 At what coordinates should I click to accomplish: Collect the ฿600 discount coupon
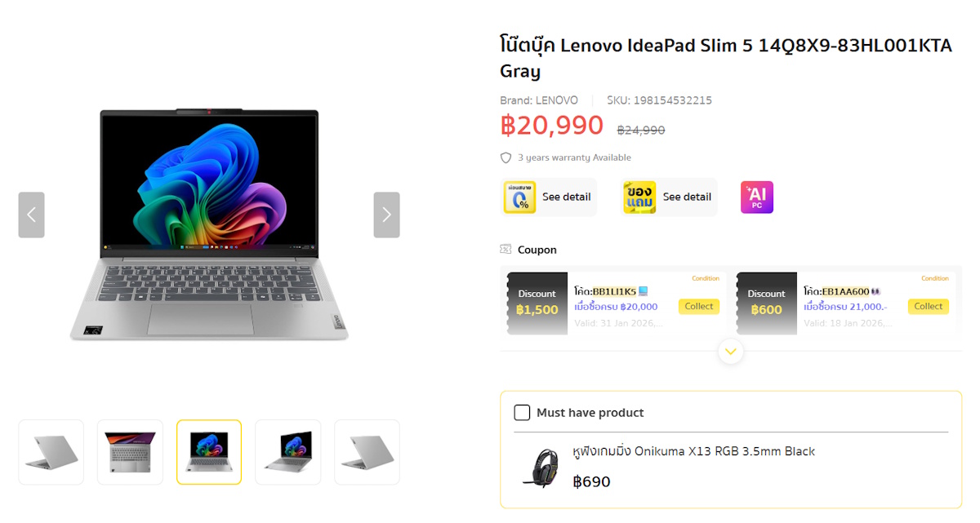click(928, 307)
